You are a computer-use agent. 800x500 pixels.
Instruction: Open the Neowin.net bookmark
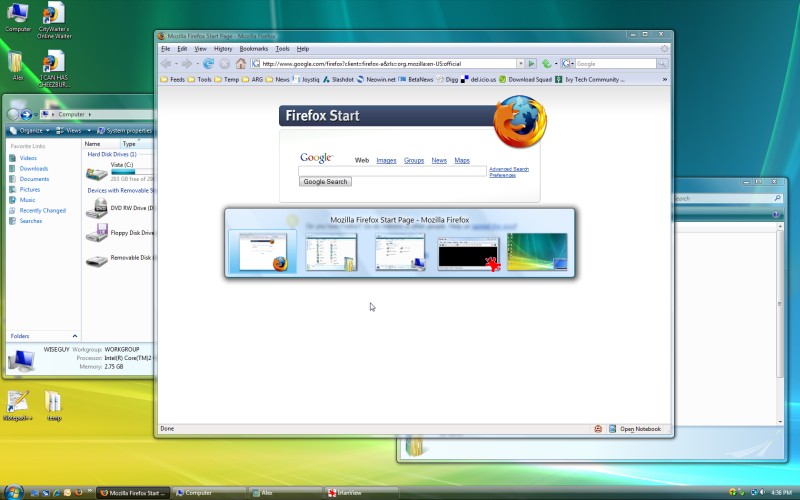point(376,80)
